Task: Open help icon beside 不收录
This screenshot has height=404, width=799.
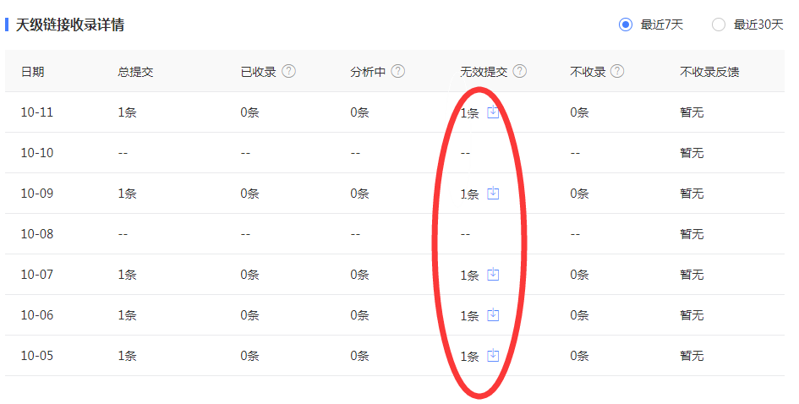Action: coord(617,71)
